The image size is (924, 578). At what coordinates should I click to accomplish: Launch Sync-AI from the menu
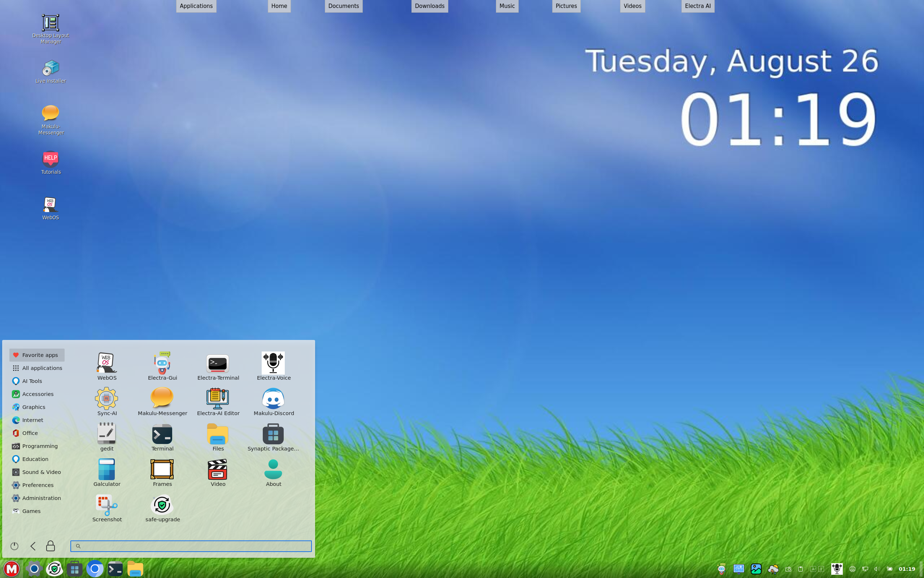(106, 401)
